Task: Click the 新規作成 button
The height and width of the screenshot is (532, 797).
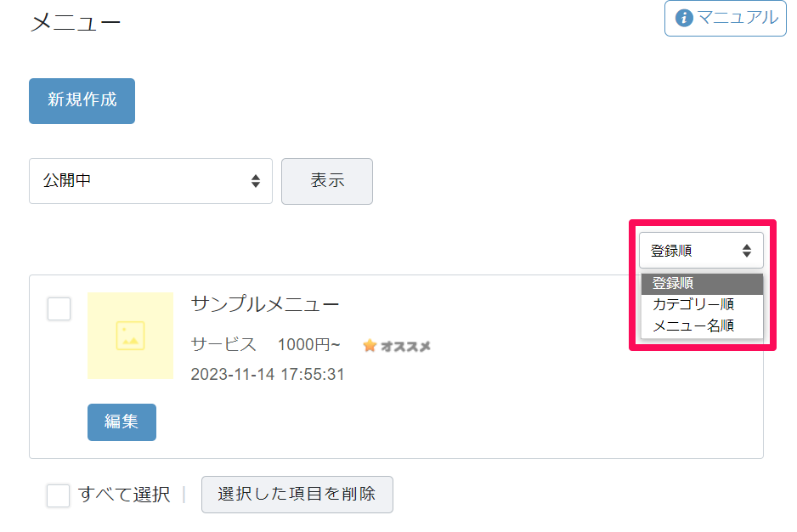Action: [x=82, y=100]
